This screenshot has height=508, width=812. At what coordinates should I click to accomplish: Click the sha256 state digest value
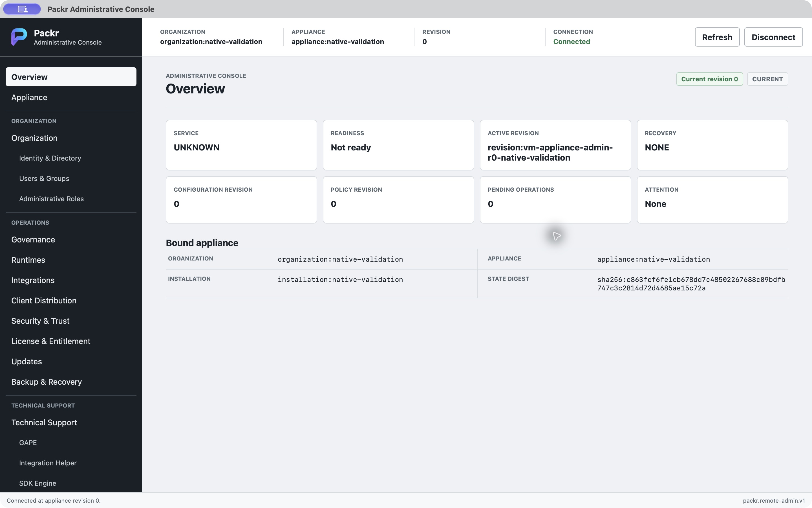tap(691, 284)
